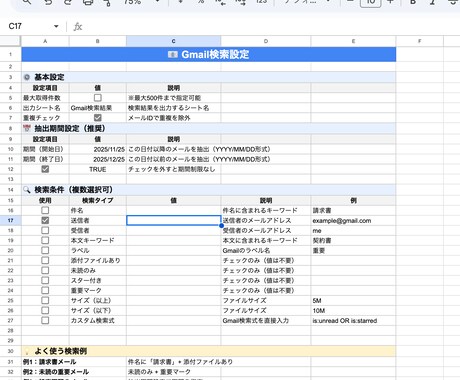The image size is (460, 380).
Task: Click the 基本設定 section header
Action: tap(209, 77)
